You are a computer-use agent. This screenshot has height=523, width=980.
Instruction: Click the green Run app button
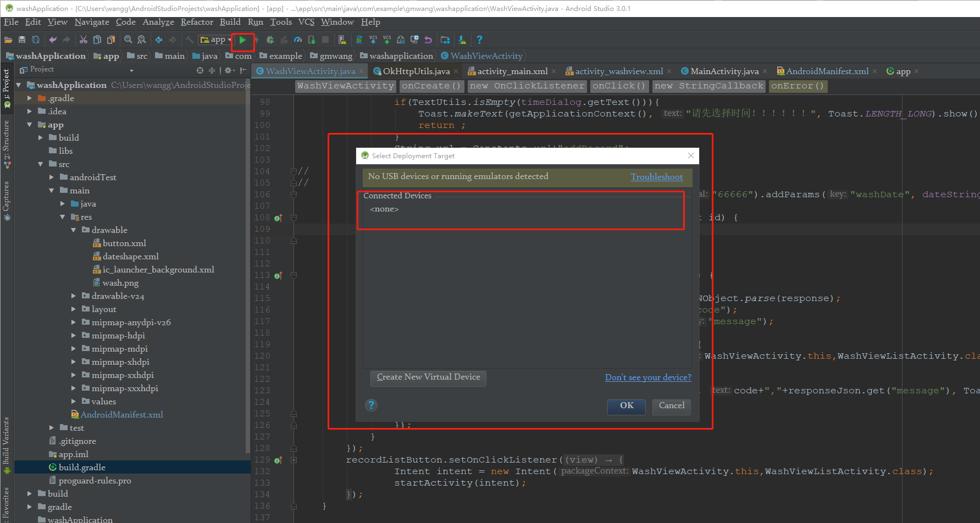pos(242,40)
